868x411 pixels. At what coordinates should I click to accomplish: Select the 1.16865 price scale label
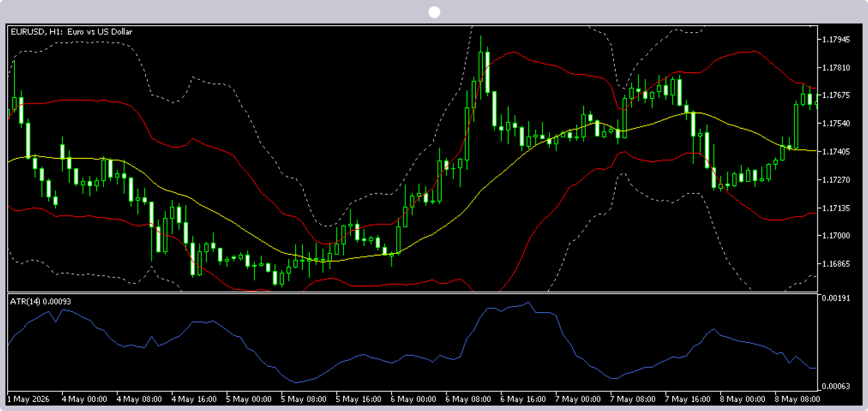(836, 264)
